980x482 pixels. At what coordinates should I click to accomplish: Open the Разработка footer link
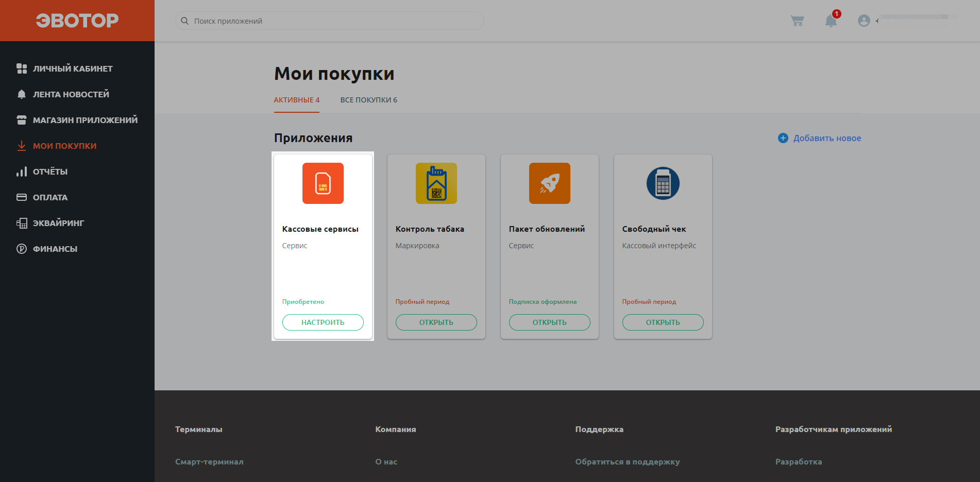tap(799, 462)
